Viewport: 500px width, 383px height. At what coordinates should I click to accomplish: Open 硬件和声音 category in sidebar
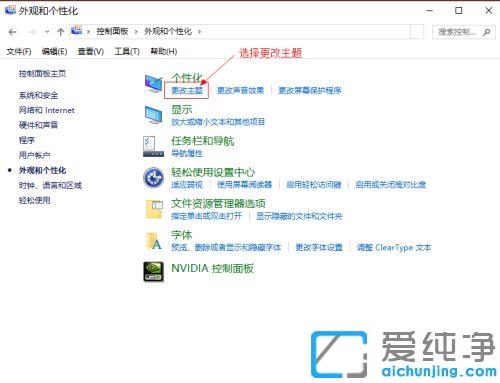coord(38,125)
